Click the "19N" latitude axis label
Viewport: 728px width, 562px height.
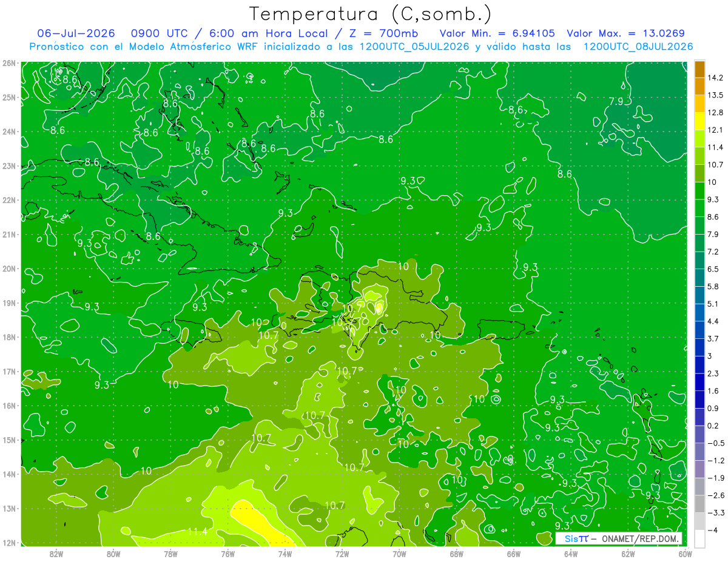coord(8,303)
